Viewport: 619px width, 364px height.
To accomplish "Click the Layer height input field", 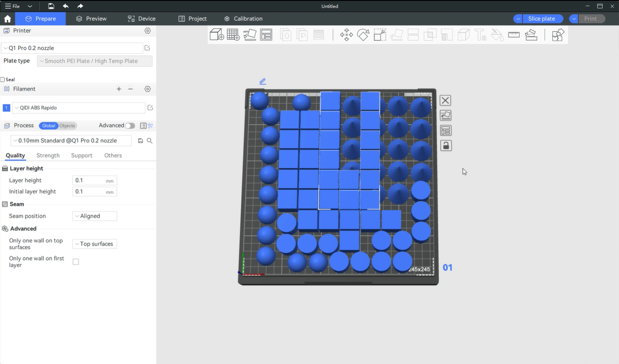I will pyautogui.click(x=89, y=180).
